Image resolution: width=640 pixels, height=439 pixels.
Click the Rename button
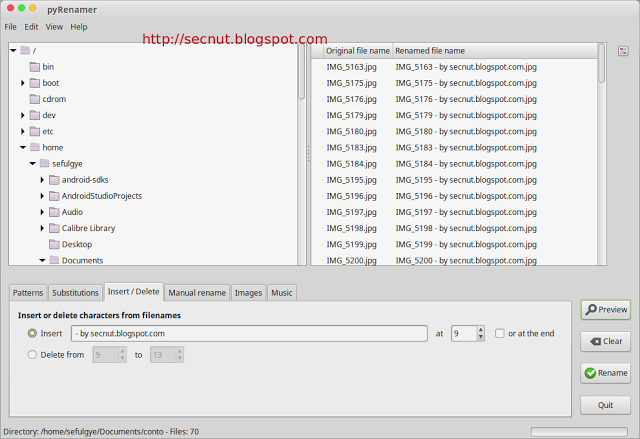tap(606, 373)
